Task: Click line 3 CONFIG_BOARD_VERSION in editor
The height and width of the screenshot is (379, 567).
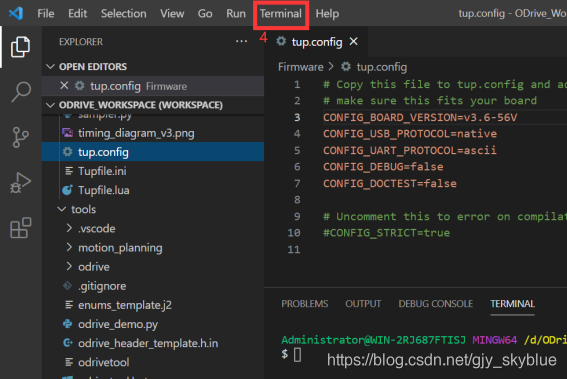Action: click(x=420, y=117)
